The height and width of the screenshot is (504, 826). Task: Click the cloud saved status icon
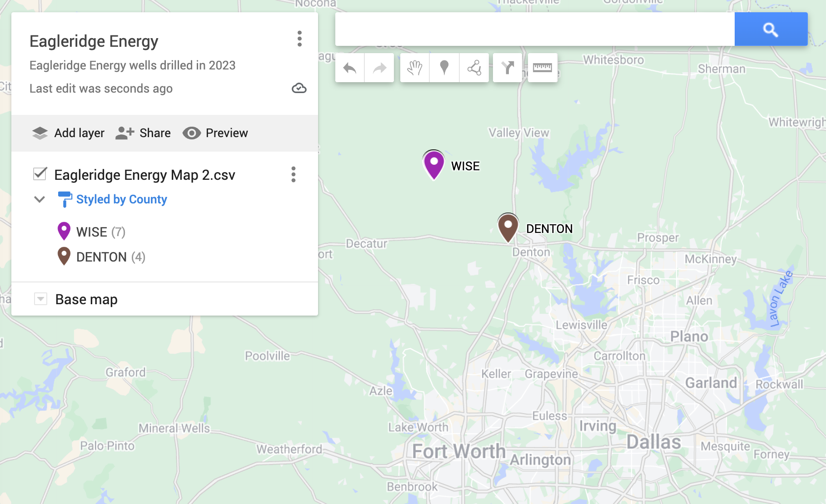click(299, 88)
